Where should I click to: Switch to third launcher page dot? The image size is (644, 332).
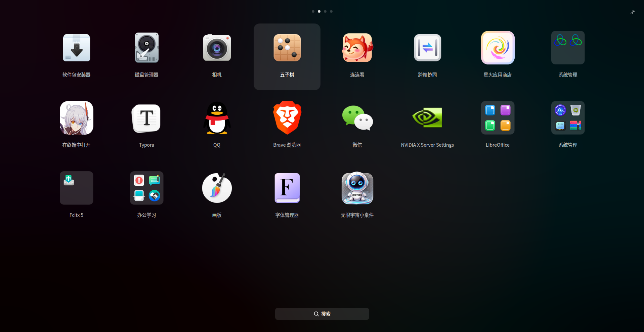325,11
